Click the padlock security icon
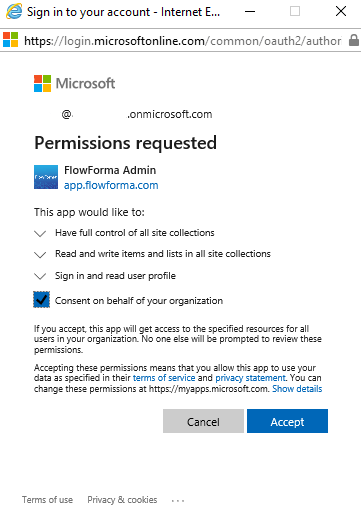Screen dimensions: 361x508 pos(354,40)
